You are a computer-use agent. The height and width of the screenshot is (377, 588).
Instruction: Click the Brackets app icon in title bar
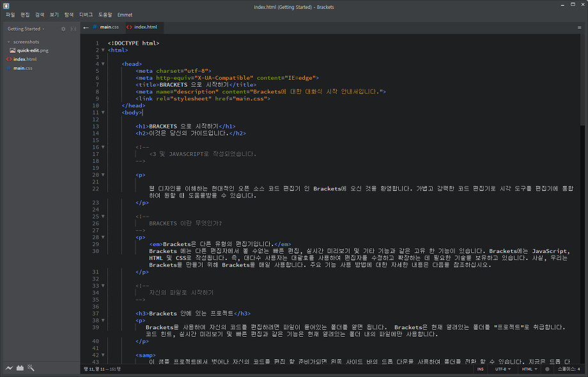click(x=6, y=6)
